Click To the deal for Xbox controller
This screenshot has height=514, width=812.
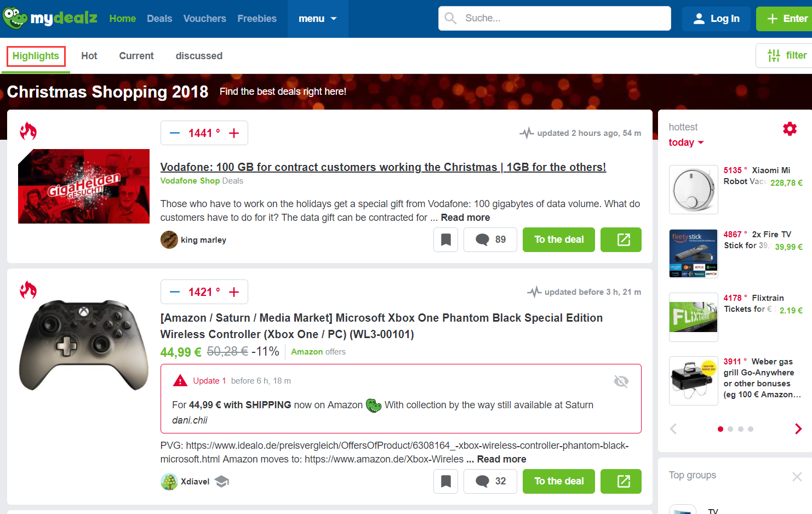click(x=559, y=481)
